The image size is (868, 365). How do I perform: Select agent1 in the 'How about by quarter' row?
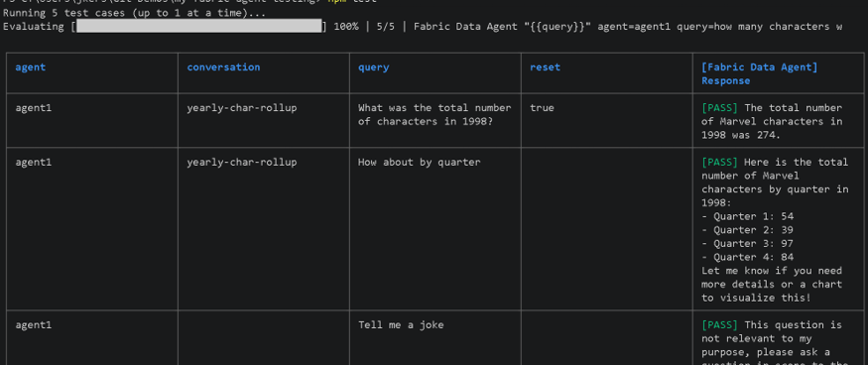[33, 163]
